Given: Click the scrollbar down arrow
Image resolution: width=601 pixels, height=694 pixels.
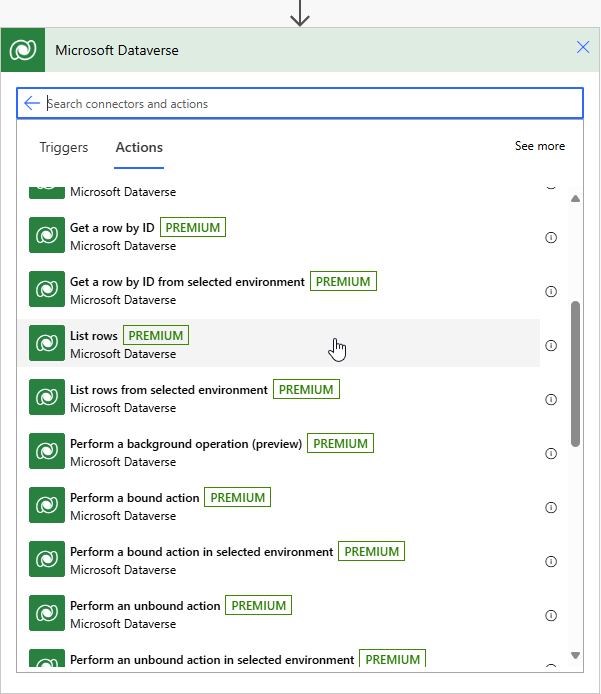Looking at the screenshot, I should click(x=575, y=655).
